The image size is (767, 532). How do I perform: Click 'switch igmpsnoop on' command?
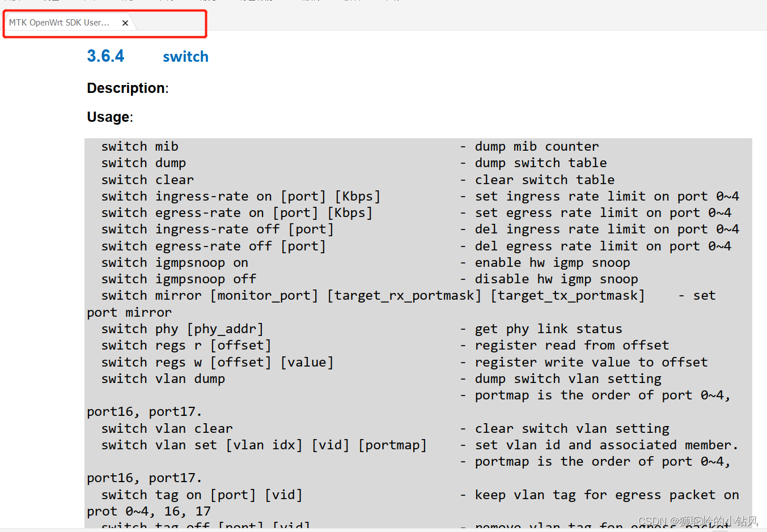(175, 263)
